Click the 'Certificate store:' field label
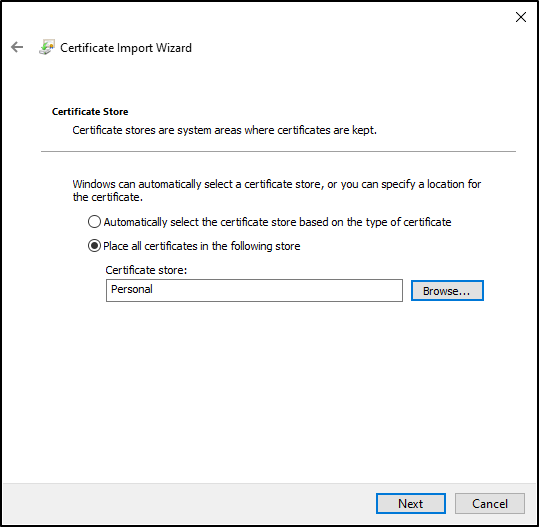The width and height of the screenshot is (539, 527). coord(146,270)
